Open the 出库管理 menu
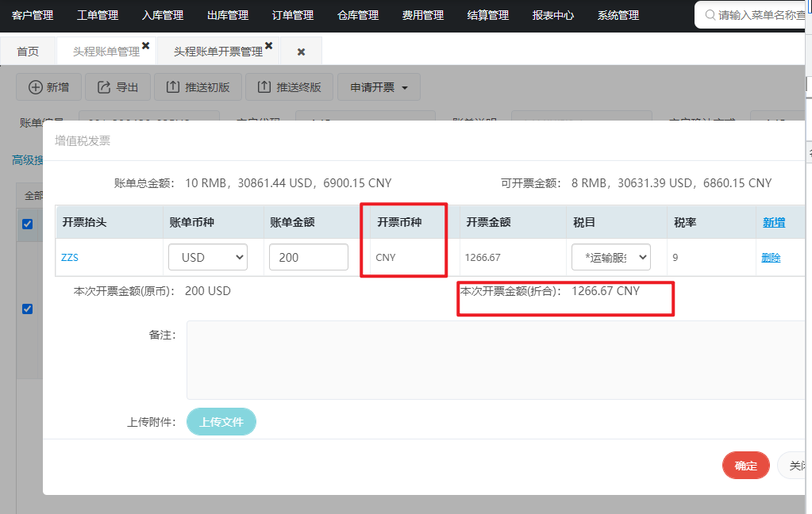Screen dimensions: 812x514 (x=228, y=16)
